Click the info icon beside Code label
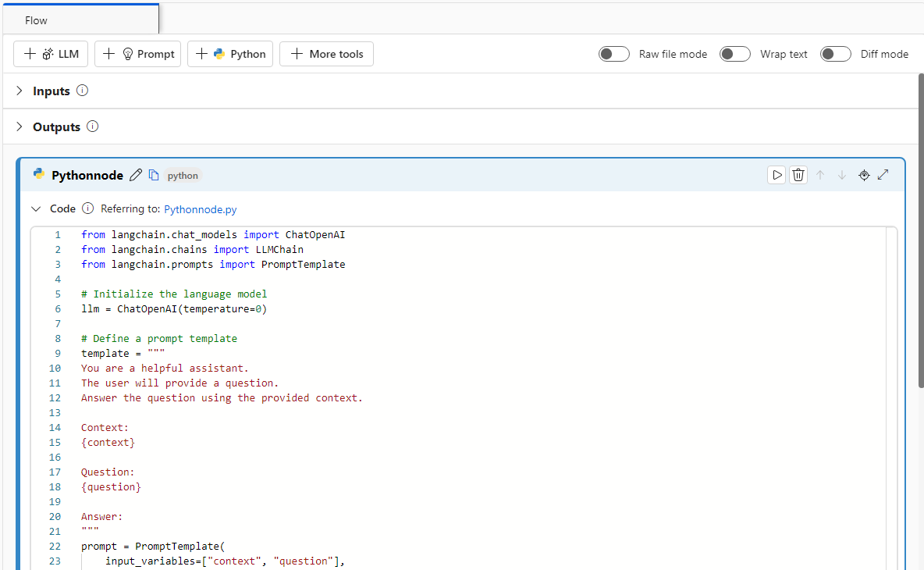Viewport: 924px width, 570px height. click(87, 208)
